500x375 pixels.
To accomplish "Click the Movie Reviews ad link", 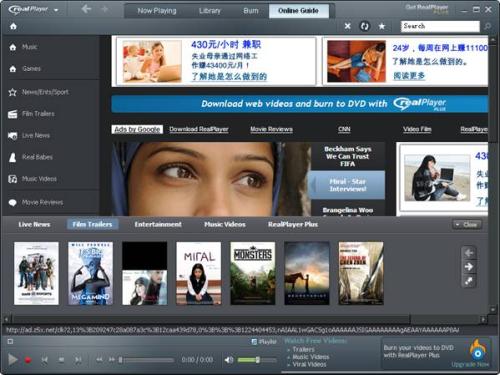I will [271, 129].
